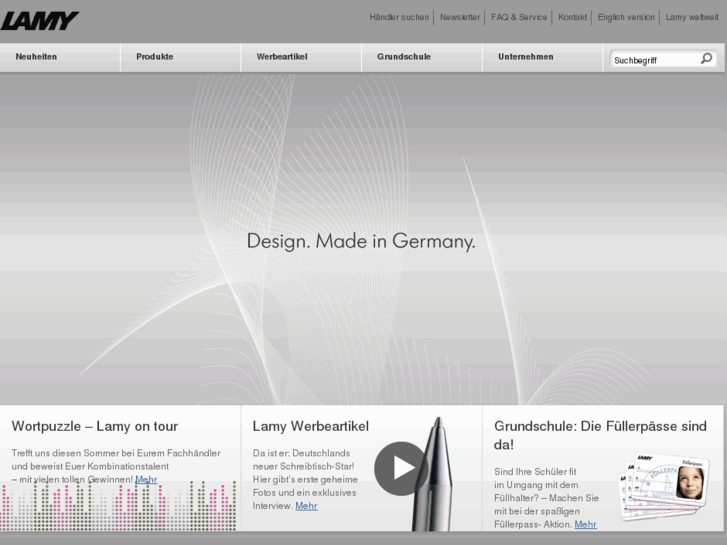
Task: Open the Kontakt page
Action: [x=572, y=17]
